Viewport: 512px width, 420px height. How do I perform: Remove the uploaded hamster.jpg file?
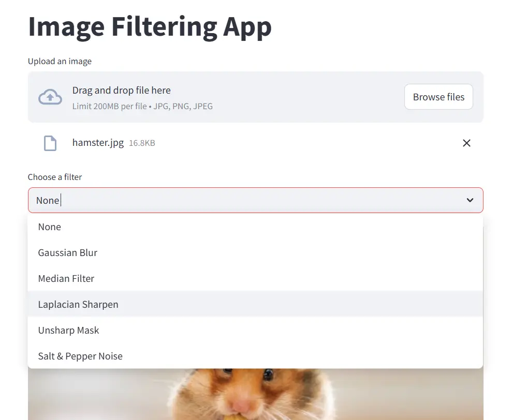pyautogui.click(x=466, y=143)
